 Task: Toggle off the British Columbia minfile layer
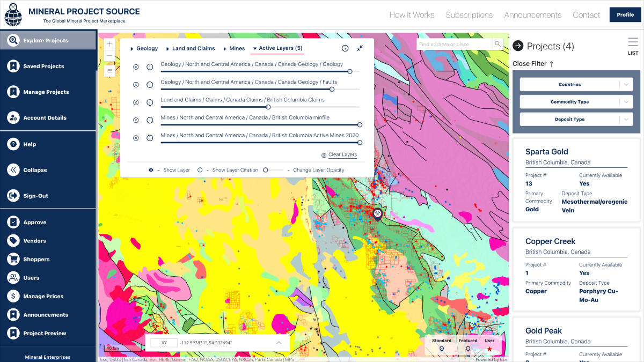[x=136, y=120]
